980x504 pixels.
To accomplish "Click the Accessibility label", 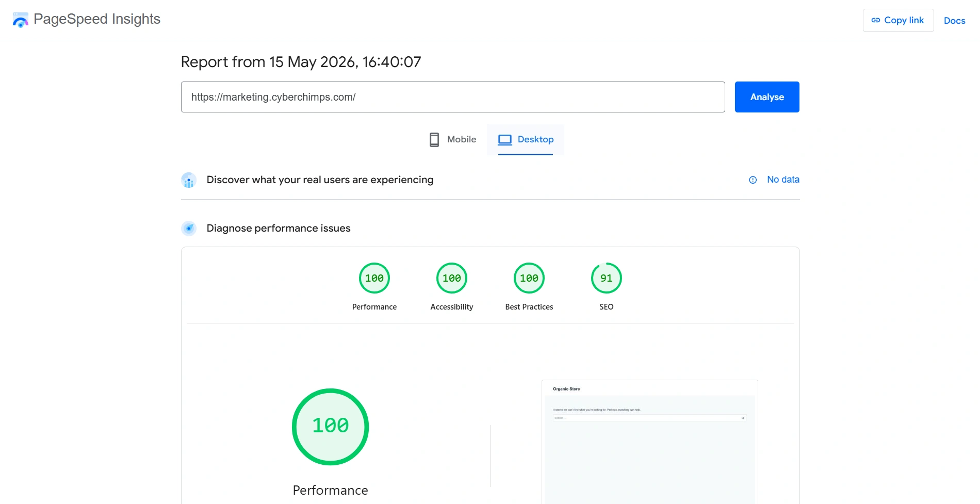I will click(452, 307).
